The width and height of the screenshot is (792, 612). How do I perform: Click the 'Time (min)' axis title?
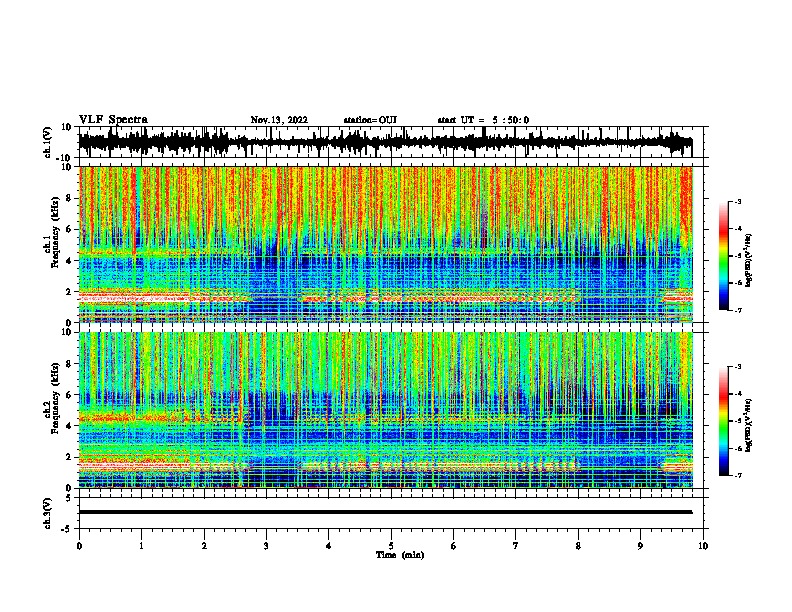coord(400,555)
